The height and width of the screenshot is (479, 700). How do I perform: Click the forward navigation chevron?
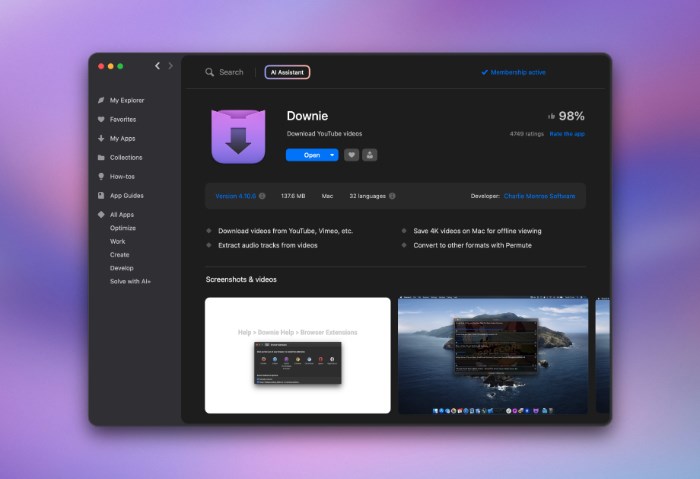pos(171,66)
